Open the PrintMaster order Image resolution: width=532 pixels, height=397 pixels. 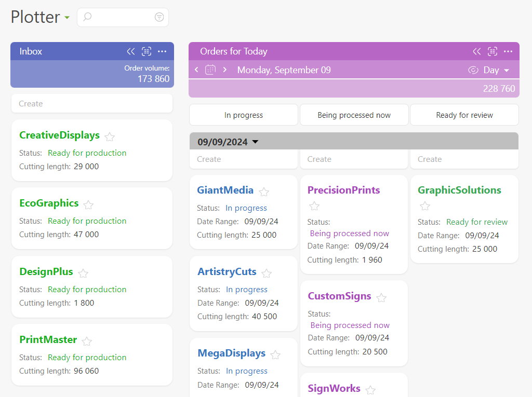coord(48,339)
